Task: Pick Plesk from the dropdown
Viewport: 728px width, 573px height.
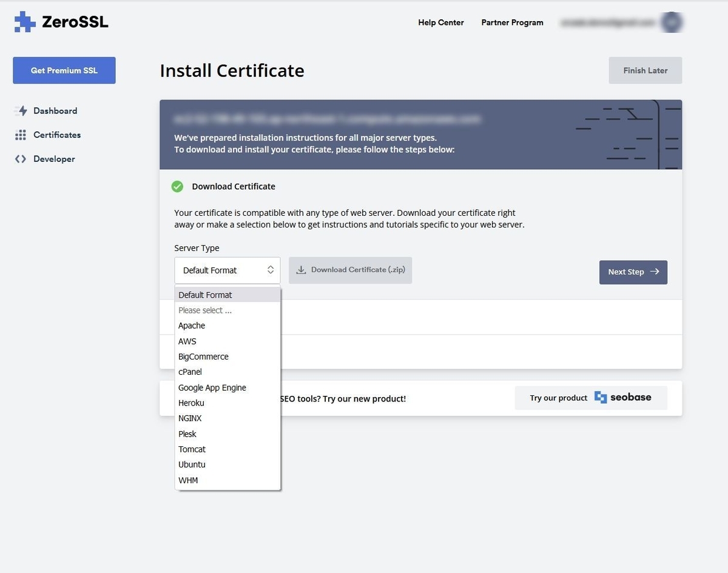Action: [227, 434]
